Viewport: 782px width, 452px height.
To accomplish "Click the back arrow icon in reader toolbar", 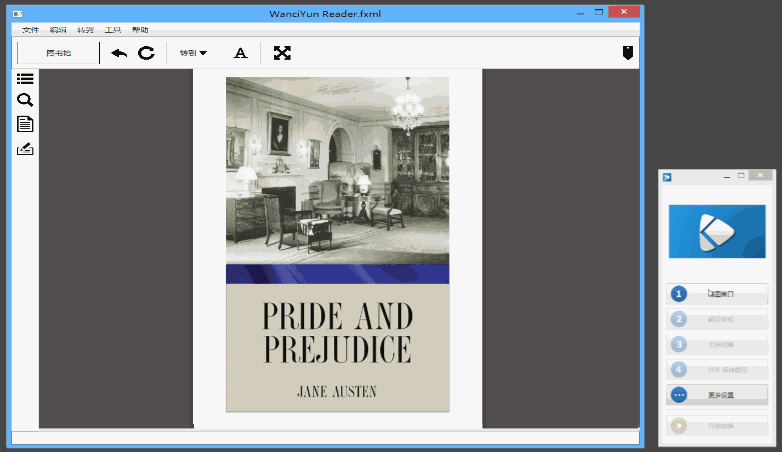I will (x=119, y=53).
